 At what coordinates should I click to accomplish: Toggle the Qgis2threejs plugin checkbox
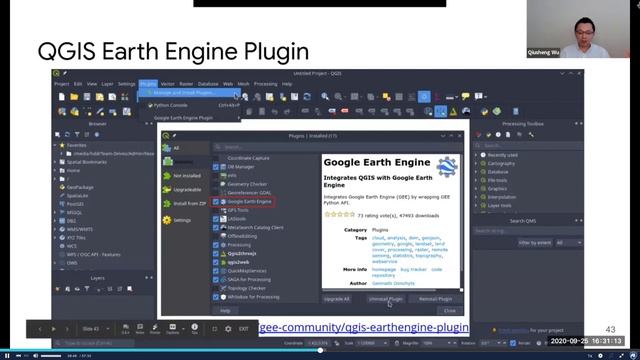(216, 253)
